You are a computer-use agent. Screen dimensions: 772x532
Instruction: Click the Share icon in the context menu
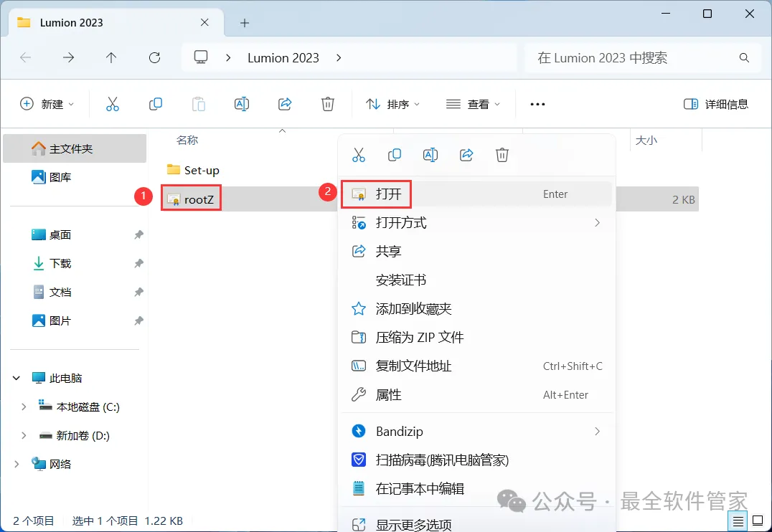coord(466,155)
